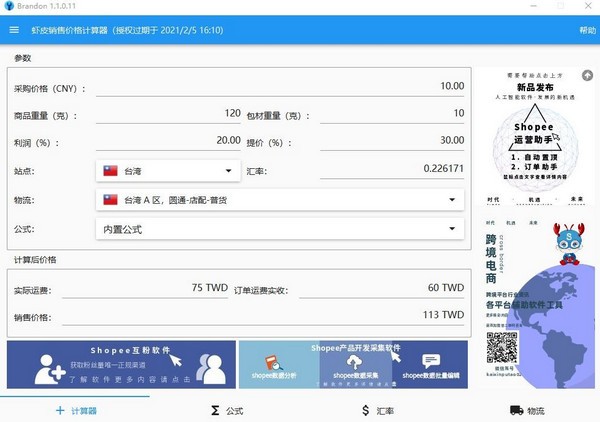Open the 跨境电商 ad banner
The height and width of the screenshot is (422, 600).
(x=536, y=302)
